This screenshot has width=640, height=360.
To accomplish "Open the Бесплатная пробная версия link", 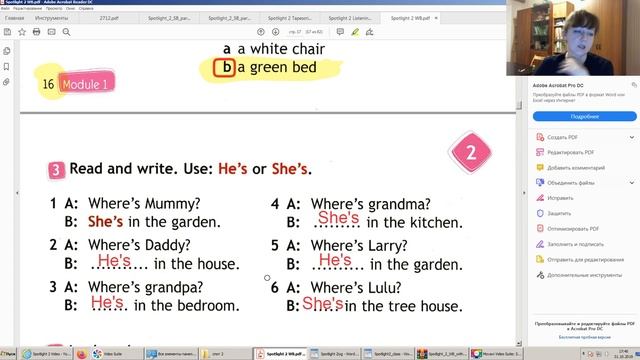I will point(584,337).
